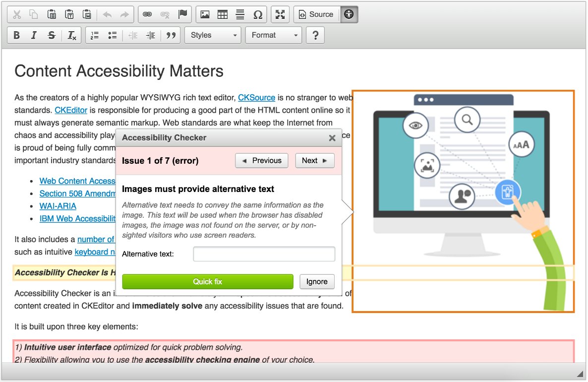Maximize the editor to full screen
This screenshot has height=382, width=588.
tap(280, 14)
